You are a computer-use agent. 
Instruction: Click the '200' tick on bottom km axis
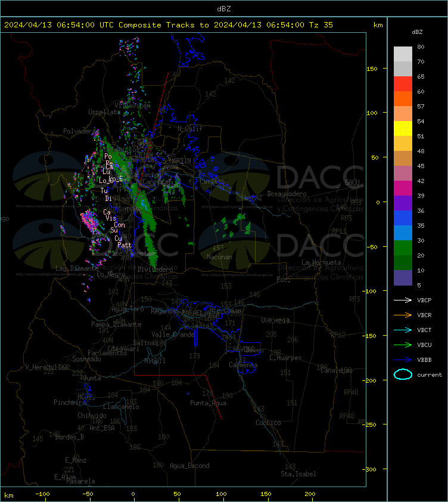(x=310, y=494)
